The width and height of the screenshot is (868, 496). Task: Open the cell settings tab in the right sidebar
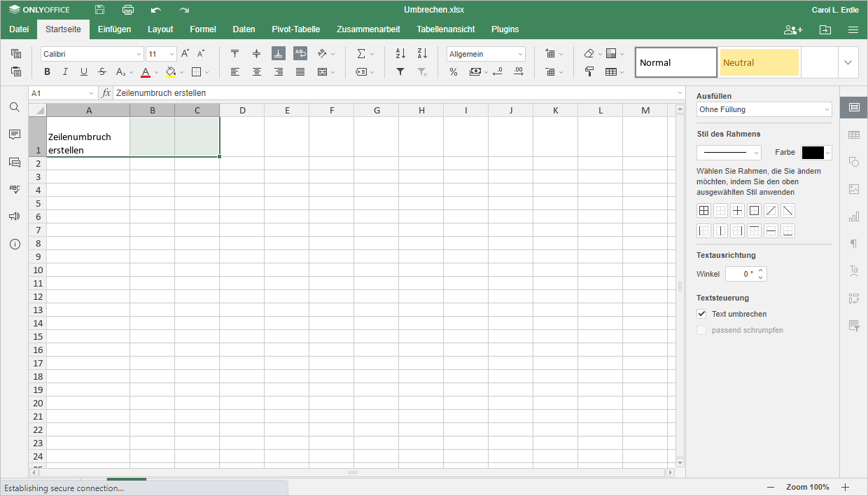point(854,107)
